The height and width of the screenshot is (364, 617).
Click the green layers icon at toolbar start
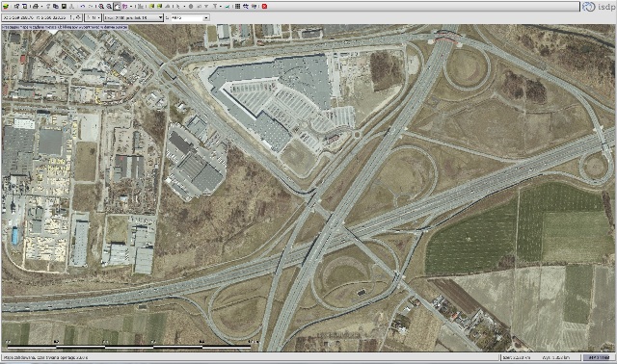pyautogui.click(x=6, y=7)
